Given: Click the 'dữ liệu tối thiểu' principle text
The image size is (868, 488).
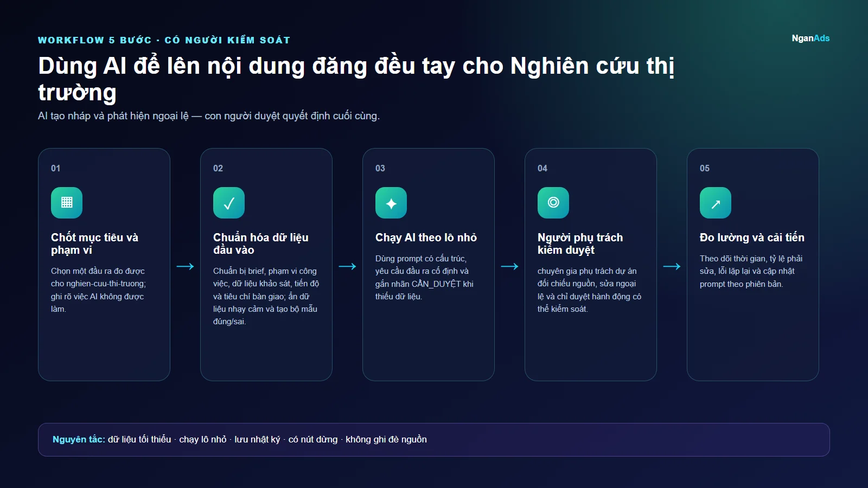Looking at the screenshot, I should pyautogui.click(x=139, y=439).
